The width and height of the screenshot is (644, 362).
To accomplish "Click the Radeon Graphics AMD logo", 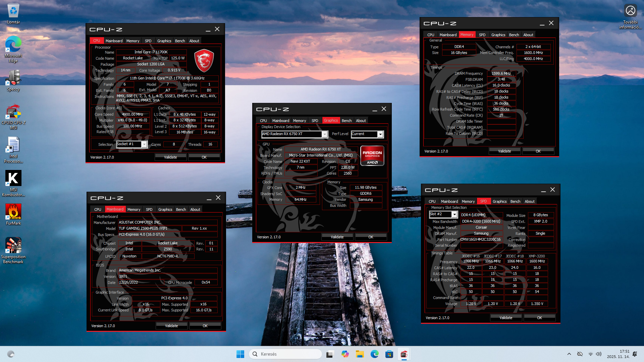I will [x=372, y=156].
